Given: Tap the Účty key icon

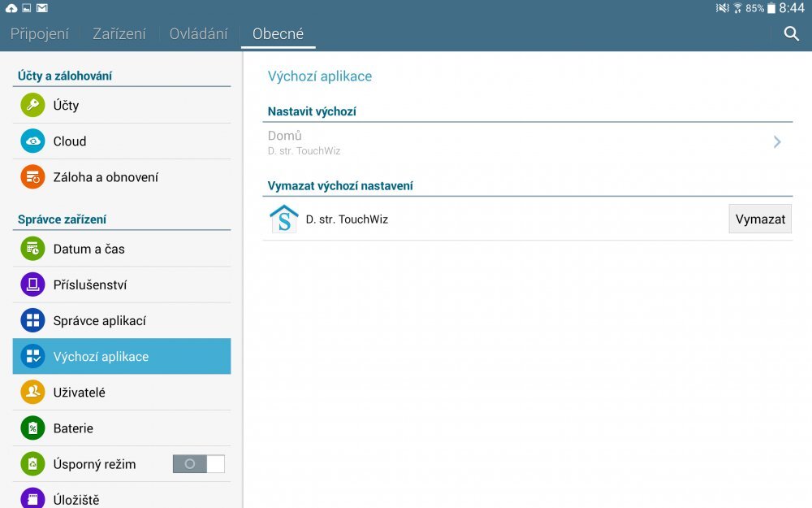Looking at the screenshot, I should (32, 106).
